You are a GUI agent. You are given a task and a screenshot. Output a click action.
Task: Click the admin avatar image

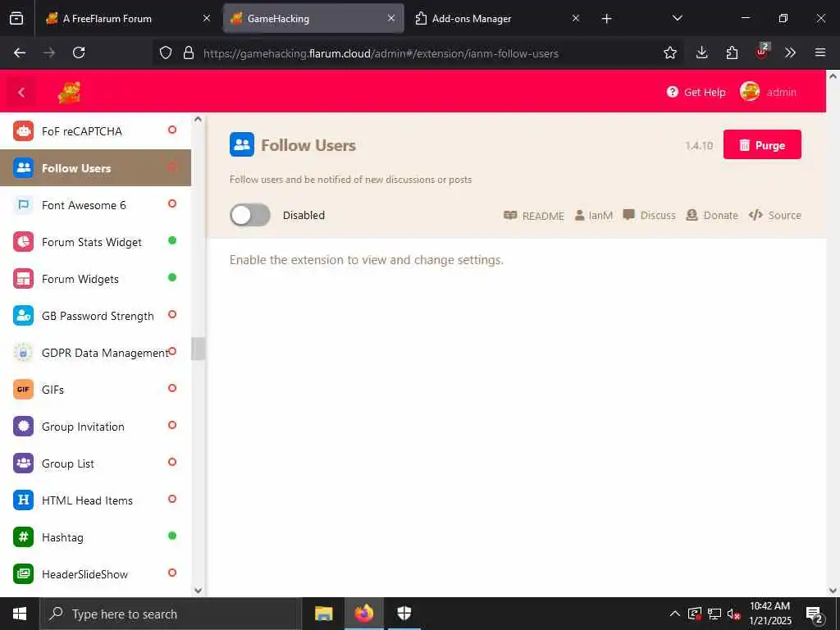click(x=750, y=92)
